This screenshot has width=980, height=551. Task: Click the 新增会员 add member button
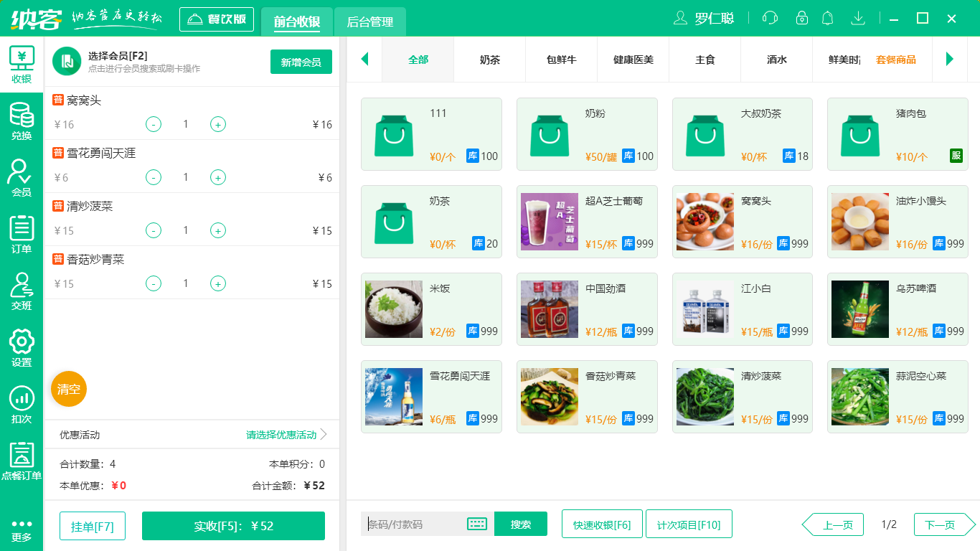pos(301,62)
